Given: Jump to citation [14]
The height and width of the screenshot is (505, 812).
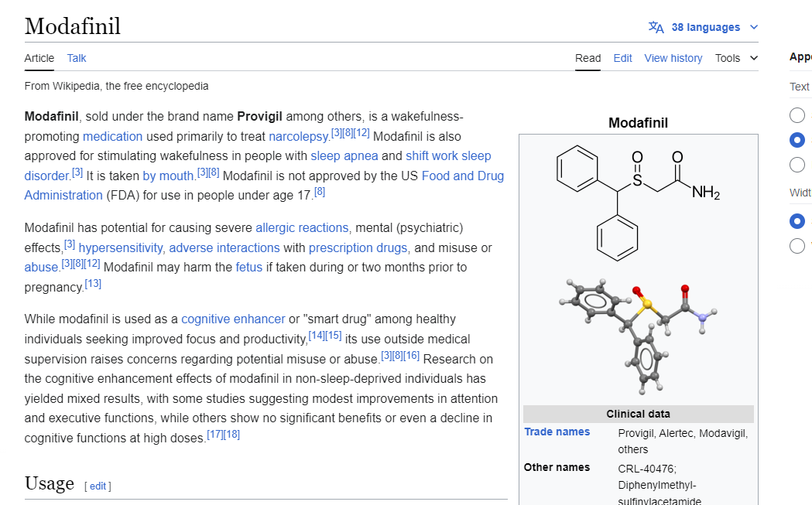Looking at the screenshot, I should pyautogui.click(x=317, y=336).
